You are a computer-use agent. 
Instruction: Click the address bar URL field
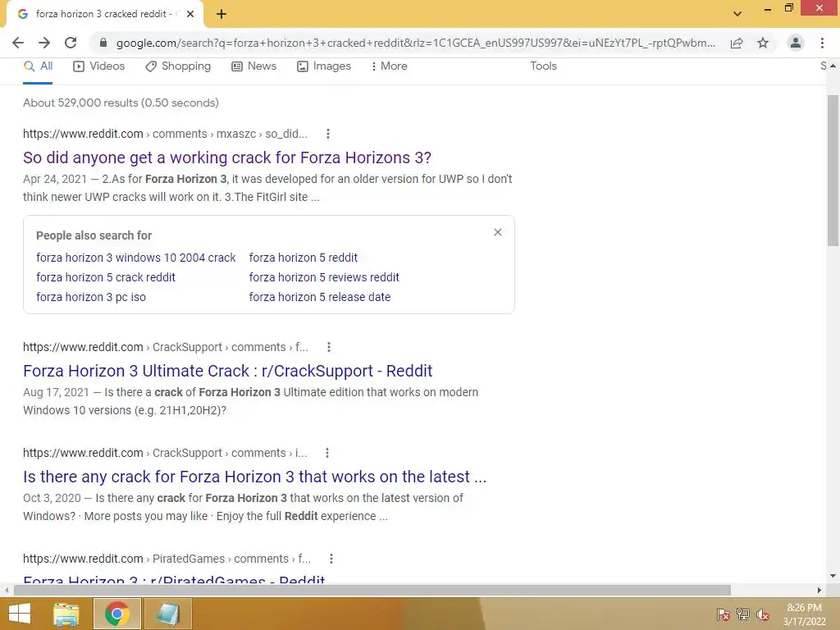(x=415, y=43)
